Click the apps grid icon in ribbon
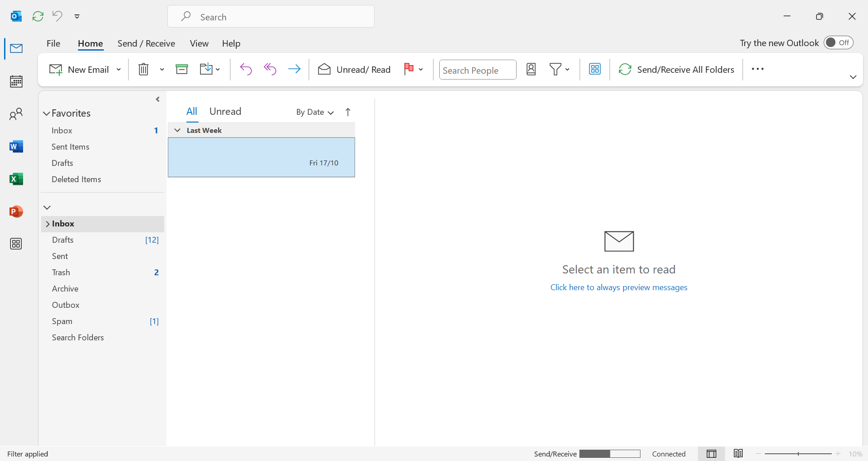Image resolution: width=868 pixels, height=461 pixels. 595,69
